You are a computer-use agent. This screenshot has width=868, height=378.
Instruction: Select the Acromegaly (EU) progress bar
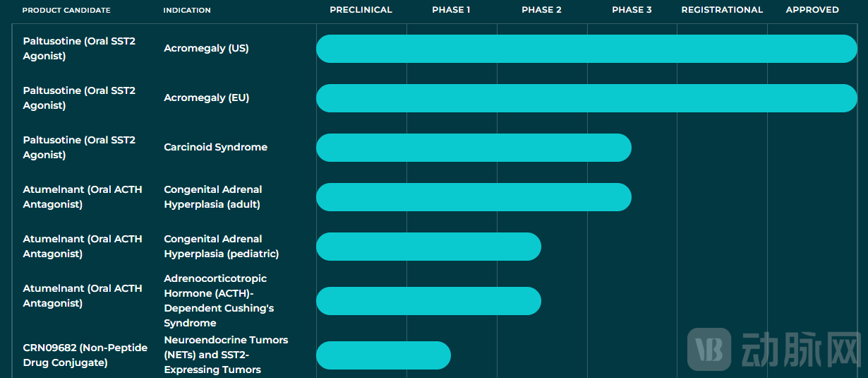coord(586,98)
